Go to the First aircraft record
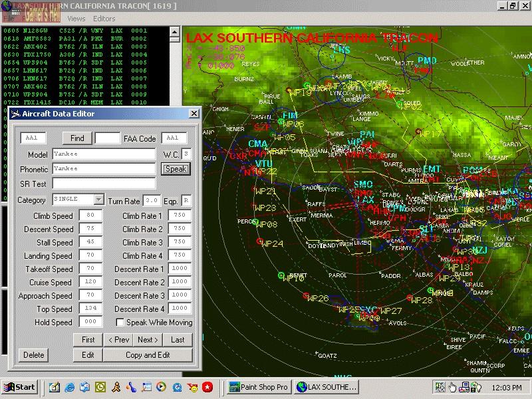The height and width of the screenshot is (399, 532). pos(88,340)
